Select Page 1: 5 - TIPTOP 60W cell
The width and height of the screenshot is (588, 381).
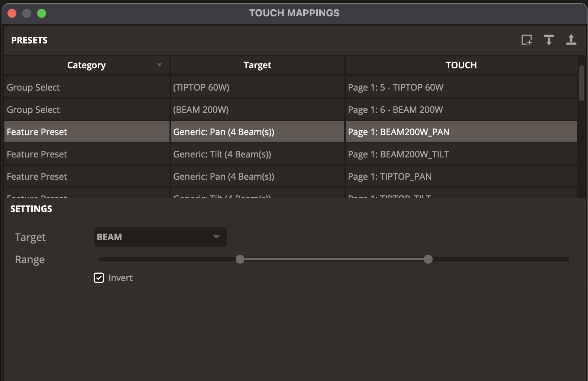tap(461, 87)
